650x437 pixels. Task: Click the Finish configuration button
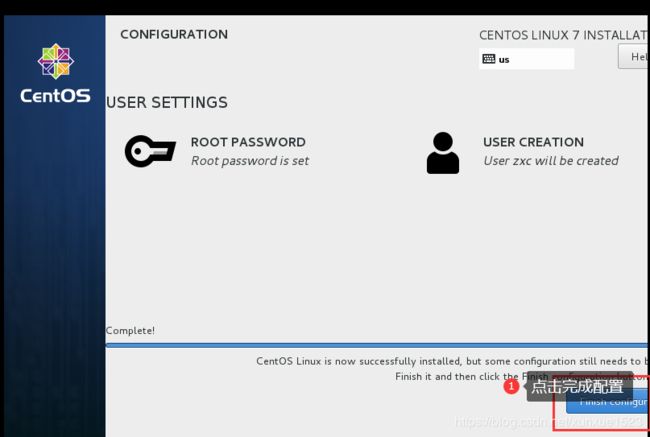pyautogui.click(x=607, y=402)
